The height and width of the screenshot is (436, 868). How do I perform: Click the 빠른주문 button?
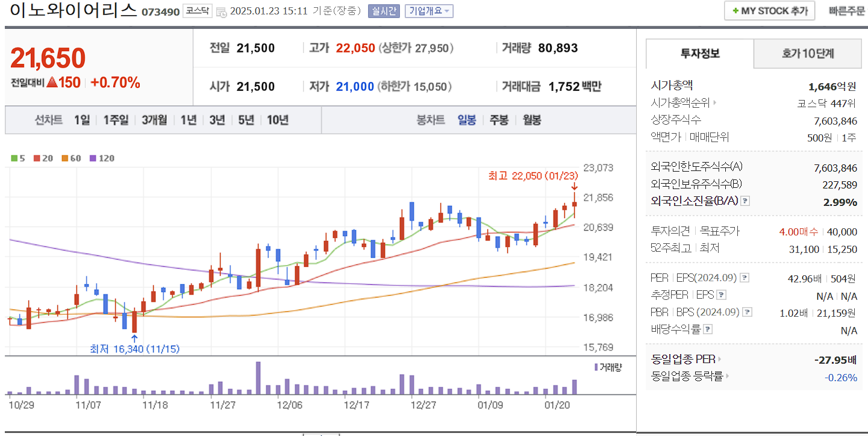pyautogui.click(x=846, y=10)
